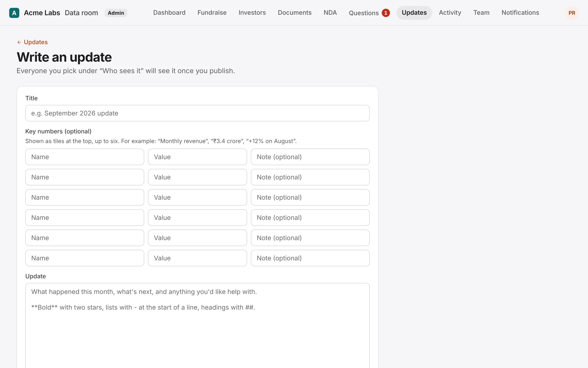
Task: Click the 'Key numbers (optional)' label
Action: point(58,131)
